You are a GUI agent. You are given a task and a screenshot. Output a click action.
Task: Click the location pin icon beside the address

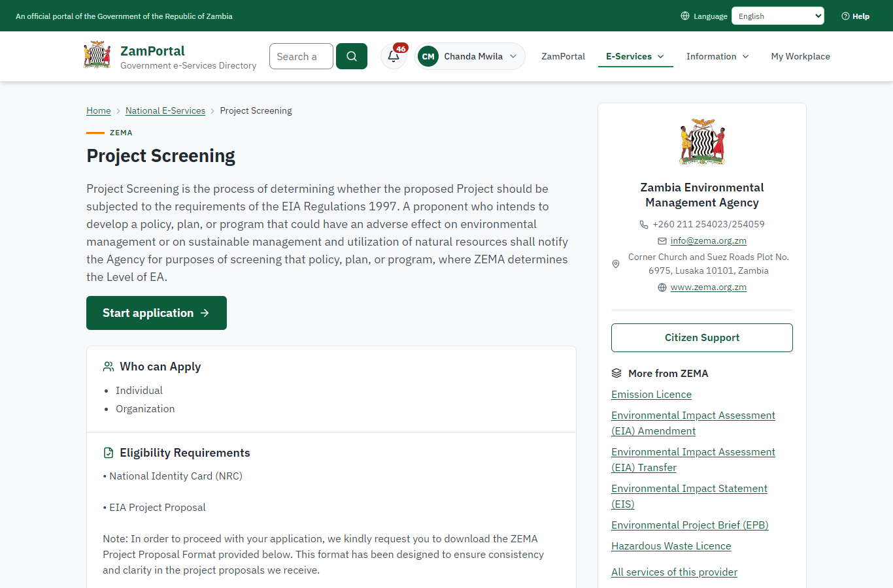pos(615,264)
